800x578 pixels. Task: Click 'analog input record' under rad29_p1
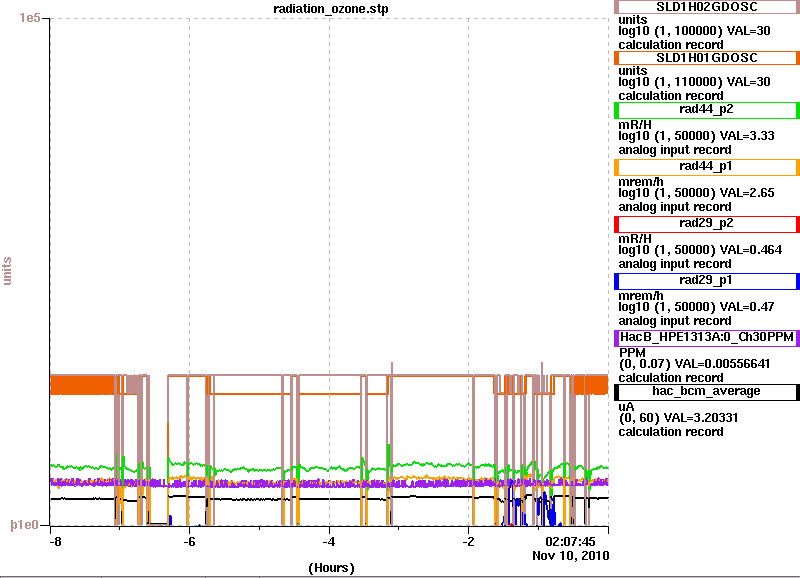[x=675, y=321]
